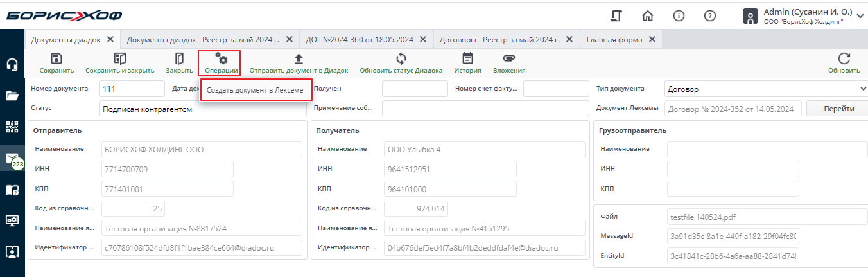This screenshot has height=277, width=868.
Task: Switch to the Главная форма tab
Action: 614,39
